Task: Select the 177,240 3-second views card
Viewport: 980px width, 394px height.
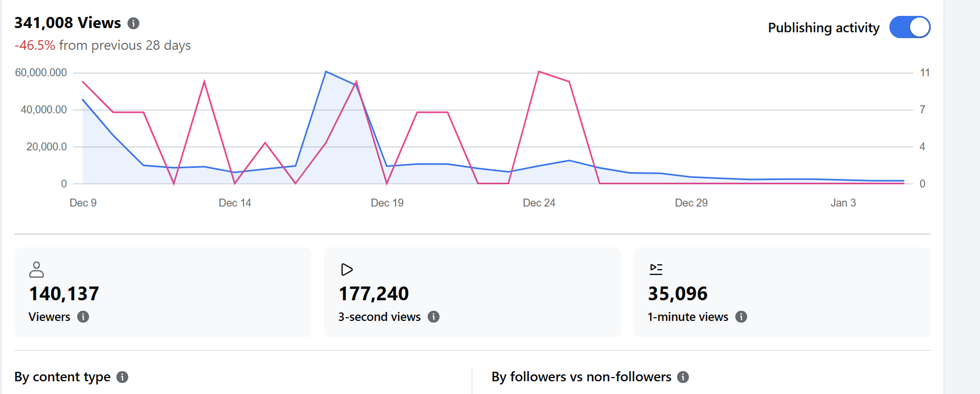Action: pyautogui.click(x=472, y=292)
